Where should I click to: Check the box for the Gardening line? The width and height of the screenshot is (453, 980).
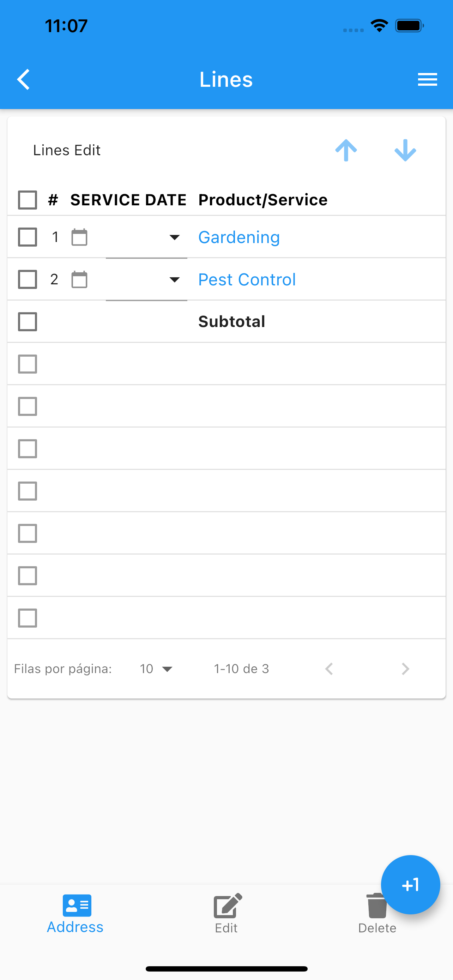click(x=28, y=237)
